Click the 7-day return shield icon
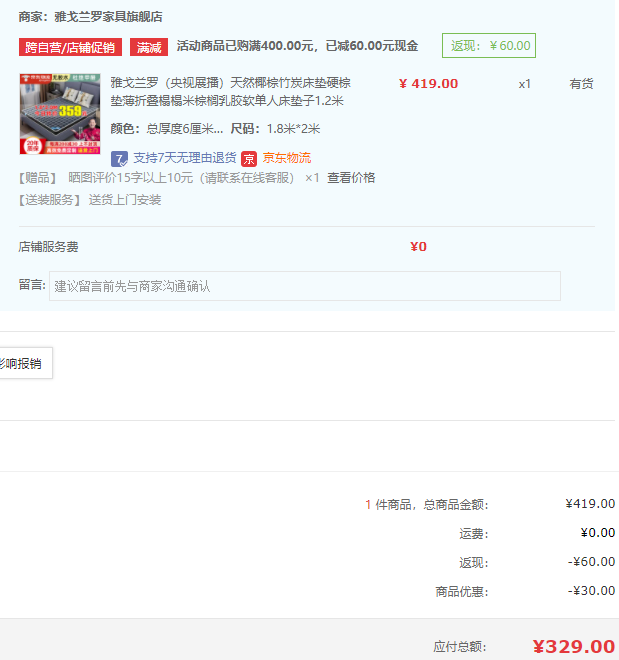 120,159
